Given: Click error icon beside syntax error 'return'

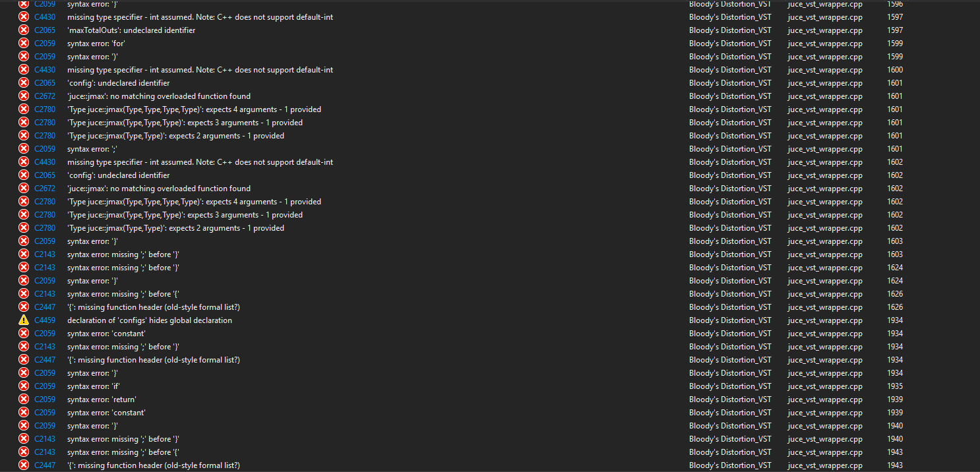Looking at the screenshot, I should point(24,399).
